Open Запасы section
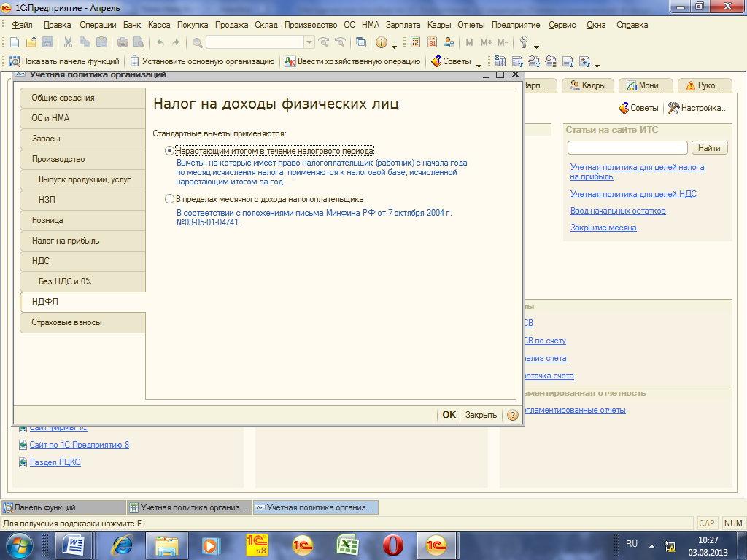The width and height of the screenshot is (747, 560). [83, 139]
